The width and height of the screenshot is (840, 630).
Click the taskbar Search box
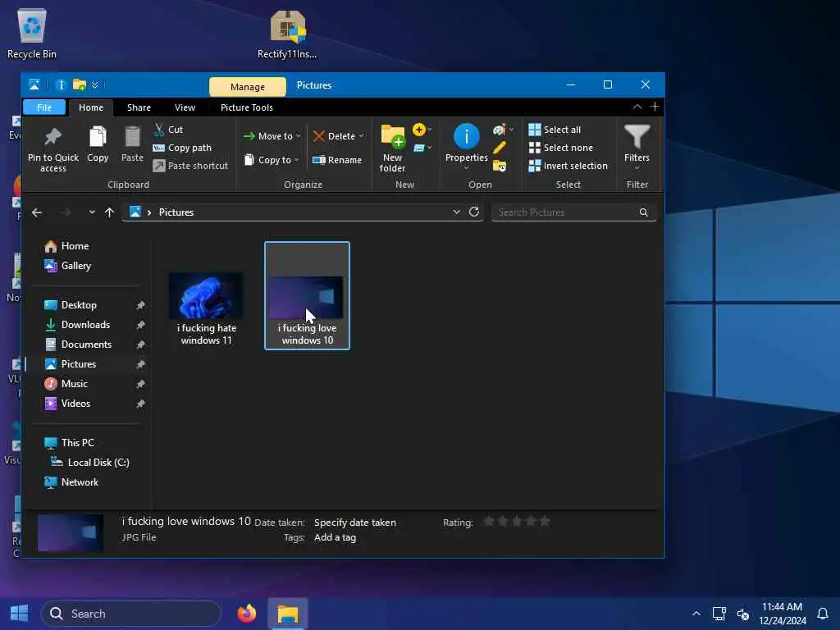tap(132, 614)
